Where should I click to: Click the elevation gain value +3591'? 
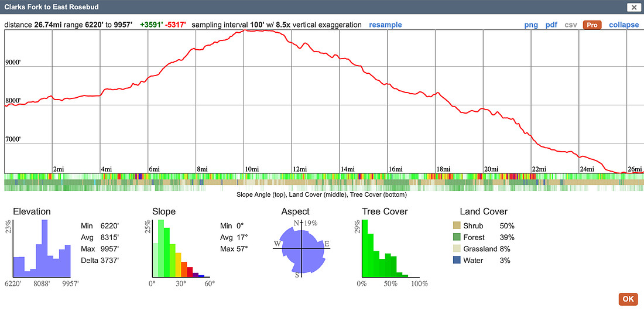click(151, 25)
